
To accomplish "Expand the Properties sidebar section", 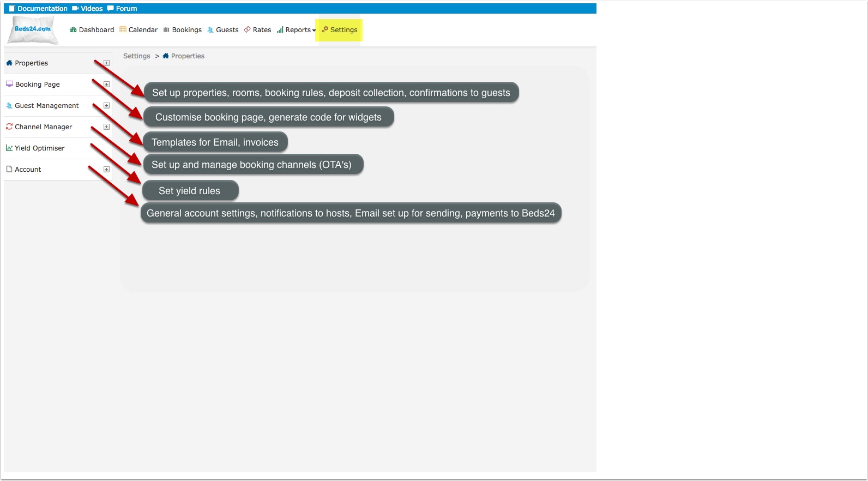I will (106, 63).
